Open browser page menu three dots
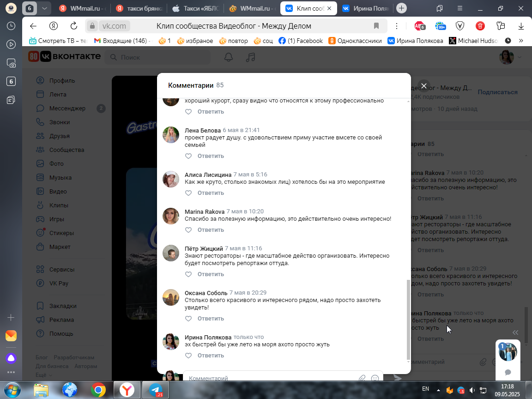 coord(396,26)
